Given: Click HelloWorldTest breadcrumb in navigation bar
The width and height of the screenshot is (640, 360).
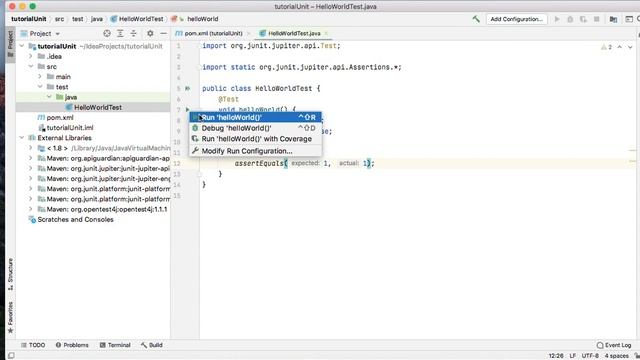Looking at the screenshot, I should (x=141, y=19).
